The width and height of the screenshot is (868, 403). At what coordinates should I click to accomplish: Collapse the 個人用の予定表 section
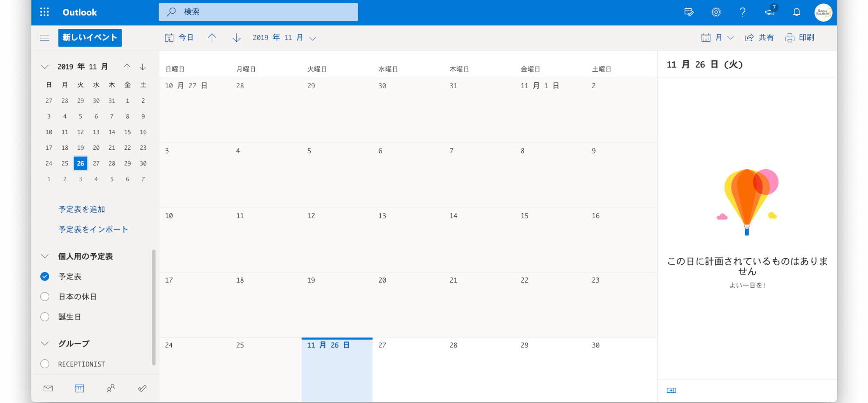tap(45, 256)
